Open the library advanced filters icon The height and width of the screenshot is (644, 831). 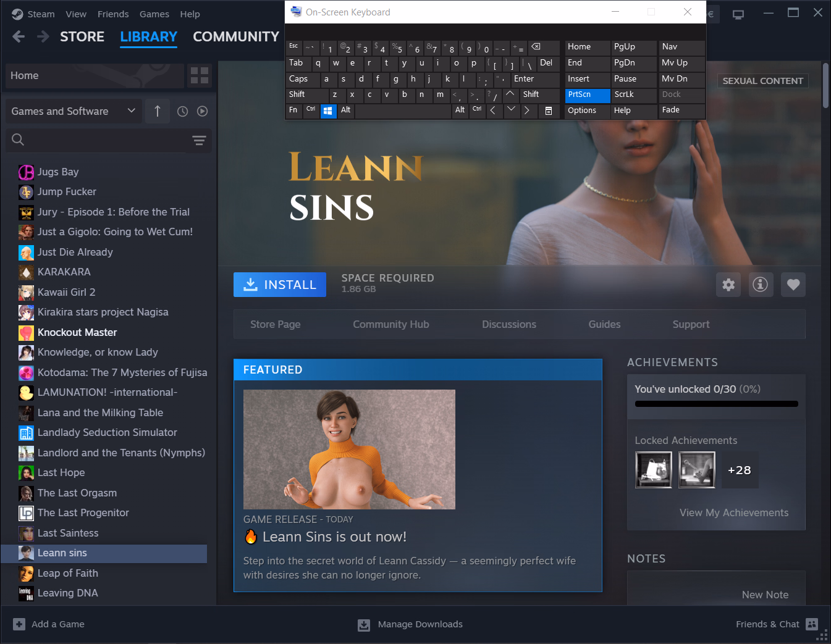pos(199,140)
